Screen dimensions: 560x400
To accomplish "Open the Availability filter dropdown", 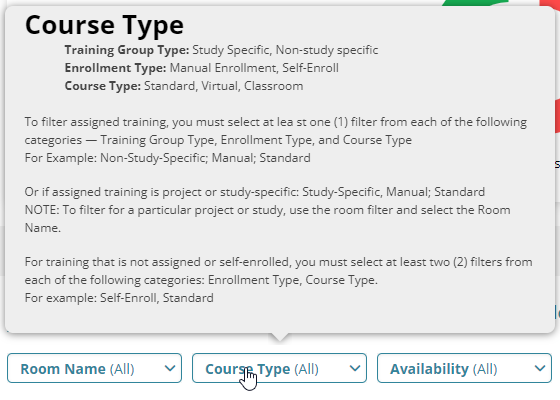I will pos(464,368).
